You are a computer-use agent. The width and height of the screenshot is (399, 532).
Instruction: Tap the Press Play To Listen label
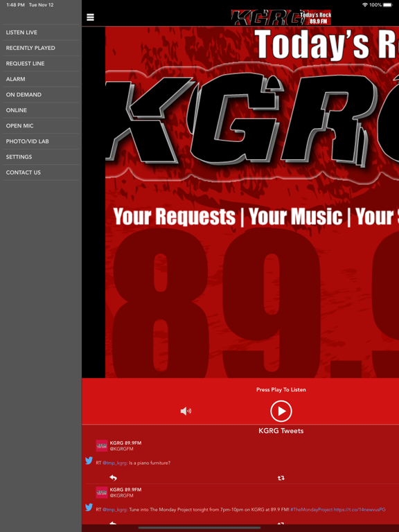(281, 389)
